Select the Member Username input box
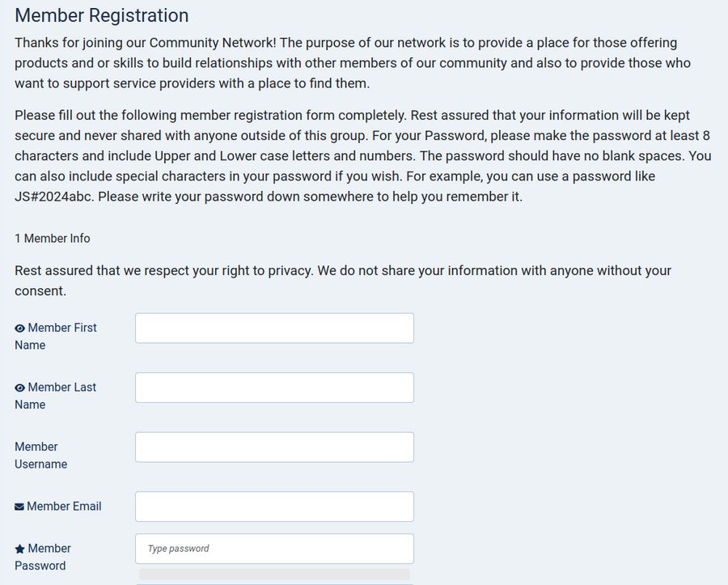This screenshot has height=585, width=728. point(274,447)
